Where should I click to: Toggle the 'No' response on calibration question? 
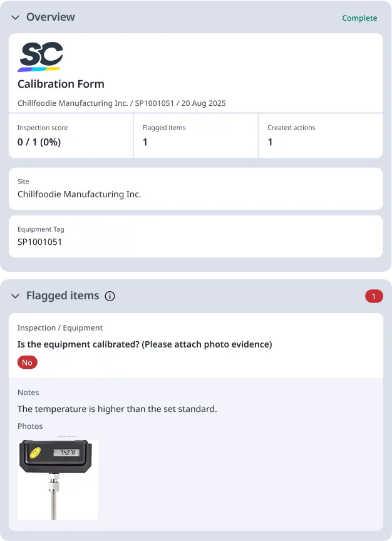[27, 362]
